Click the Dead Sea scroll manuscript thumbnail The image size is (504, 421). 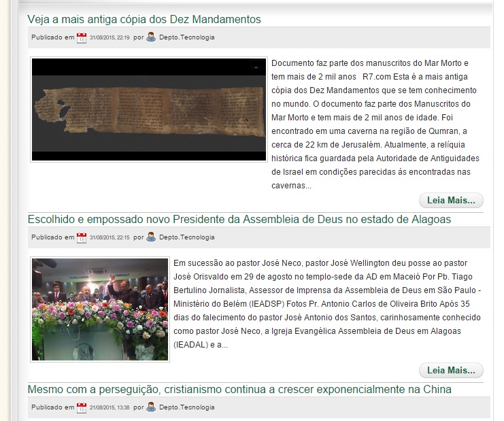click(149, 110)
